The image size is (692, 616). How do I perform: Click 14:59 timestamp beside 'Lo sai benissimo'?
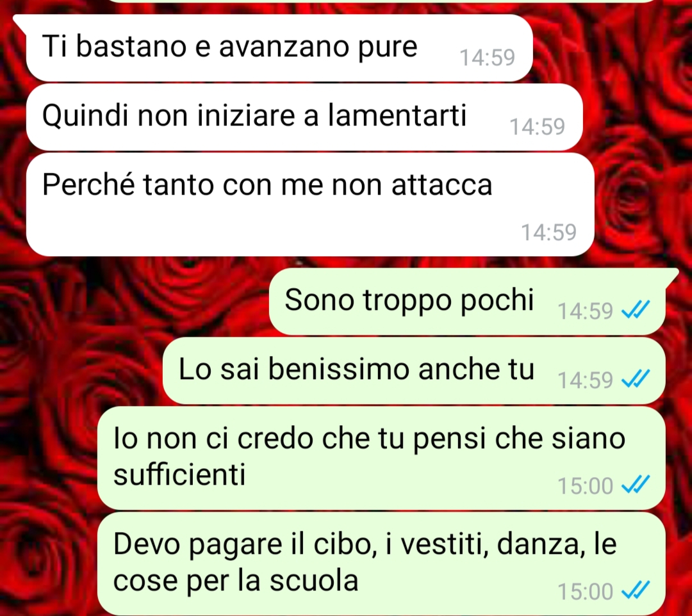click(x=585, y=380)
